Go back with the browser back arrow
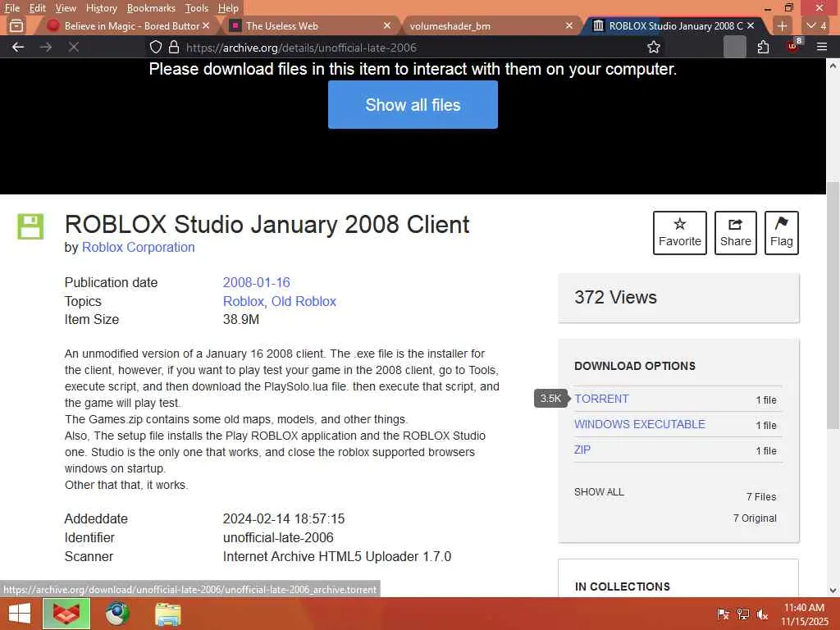 [x=18, y=47]
